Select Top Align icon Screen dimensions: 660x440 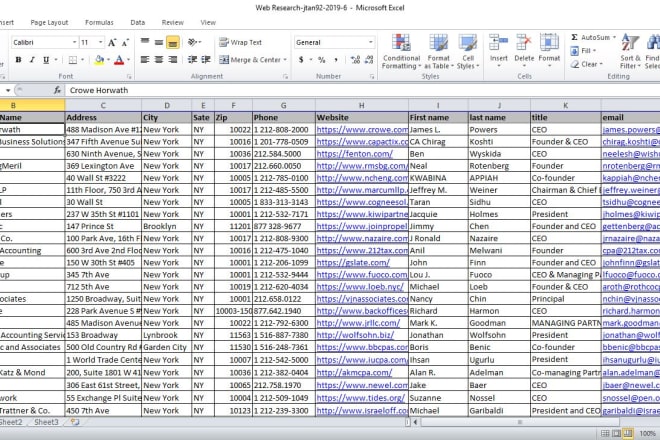tap(145, 42)
